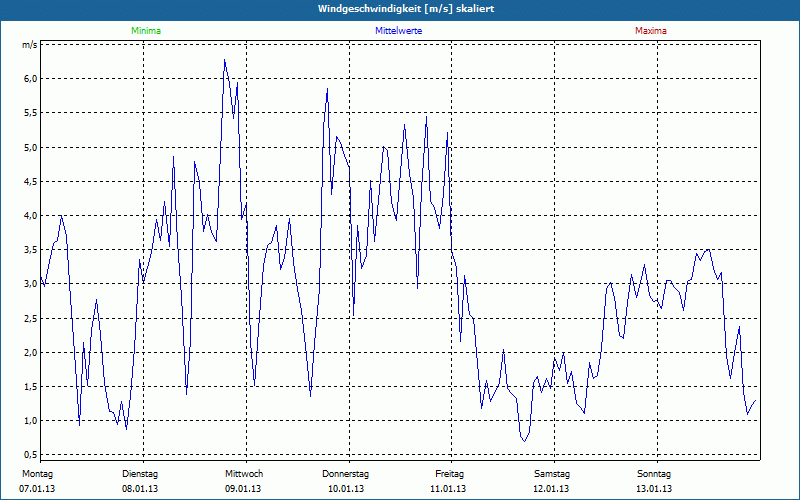Select the blue Mittelwerte legend label
Screen dimensions: 800x500
398,31
